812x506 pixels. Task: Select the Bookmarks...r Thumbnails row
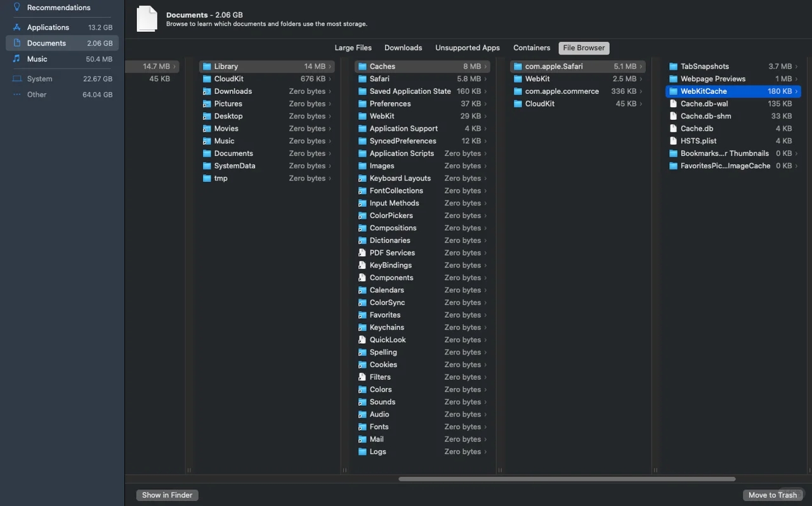[733, 153]
